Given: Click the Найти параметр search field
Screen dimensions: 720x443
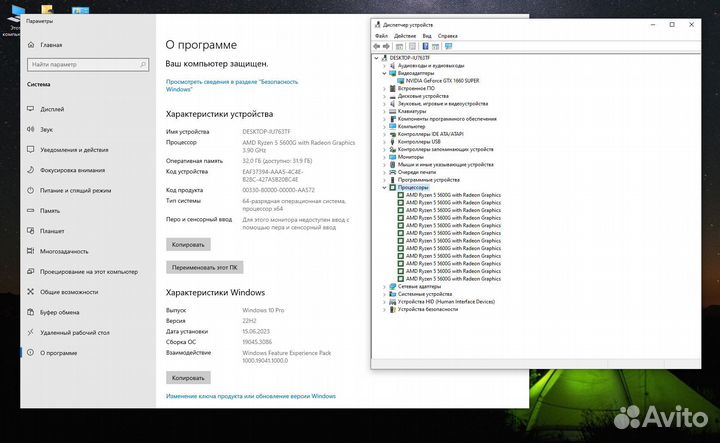Looking at the screenshot, I should coord(88,64).
